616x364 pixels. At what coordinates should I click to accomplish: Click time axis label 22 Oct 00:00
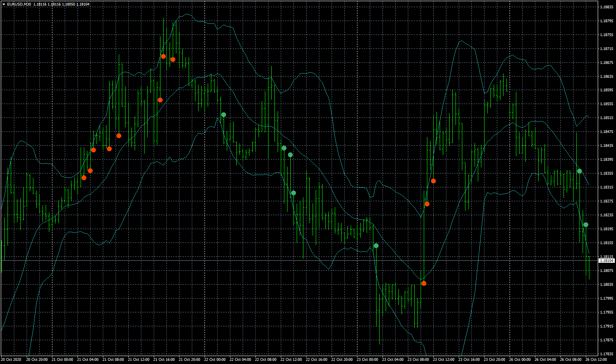point(215,360)
